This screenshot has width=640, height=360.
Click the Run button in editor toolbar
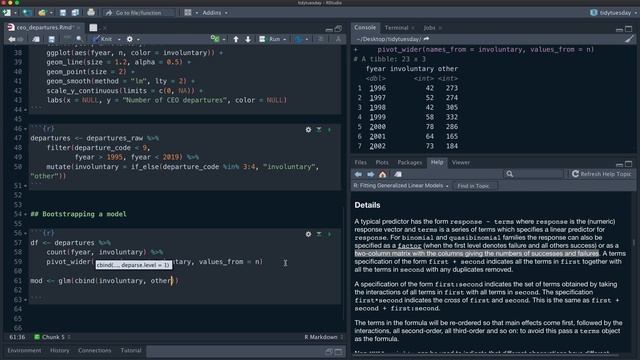pos(270,39)
